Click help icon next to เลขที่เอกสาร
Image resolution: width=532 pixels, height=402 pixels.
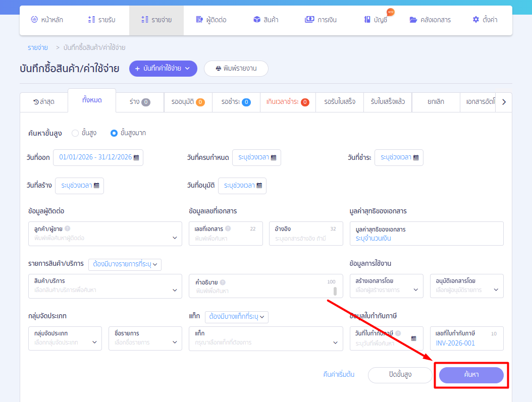click(x=228, y=228)
